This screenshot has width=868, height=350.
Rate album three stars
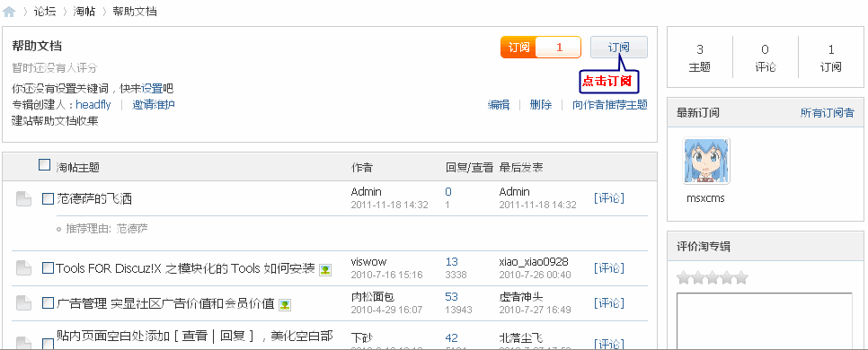tap(713, 277)
